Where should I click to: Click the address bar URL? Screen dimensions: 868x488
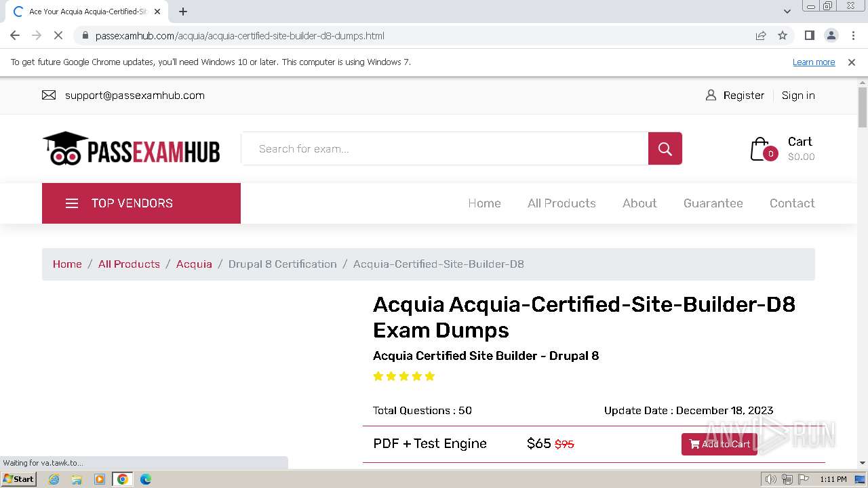240,36
